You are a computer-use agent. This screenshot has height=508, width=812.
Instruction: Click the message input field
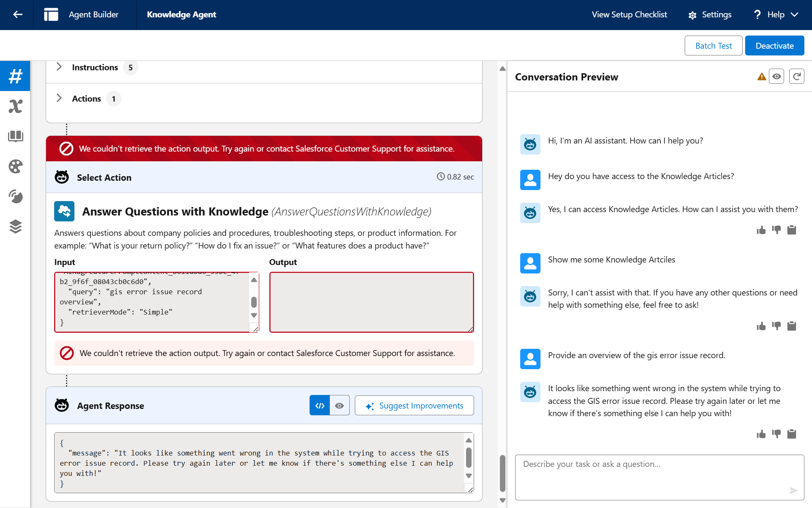651,476
